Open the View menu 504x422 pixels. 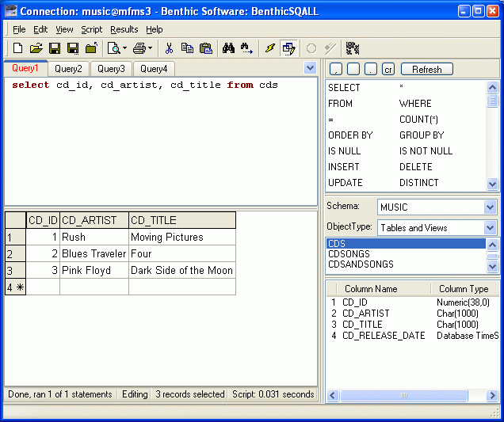click(64, 29)
